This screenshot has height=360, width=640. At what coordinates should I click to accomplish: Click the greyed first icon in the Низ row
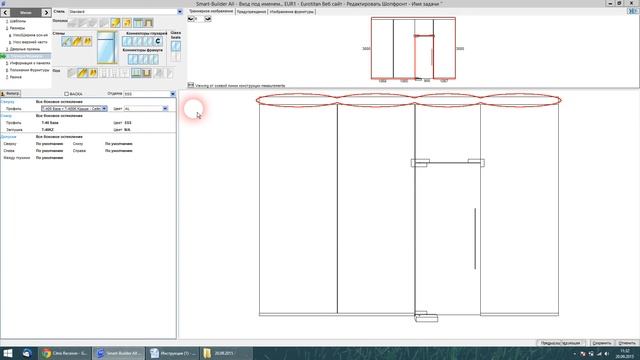click(x=72, y=73)
